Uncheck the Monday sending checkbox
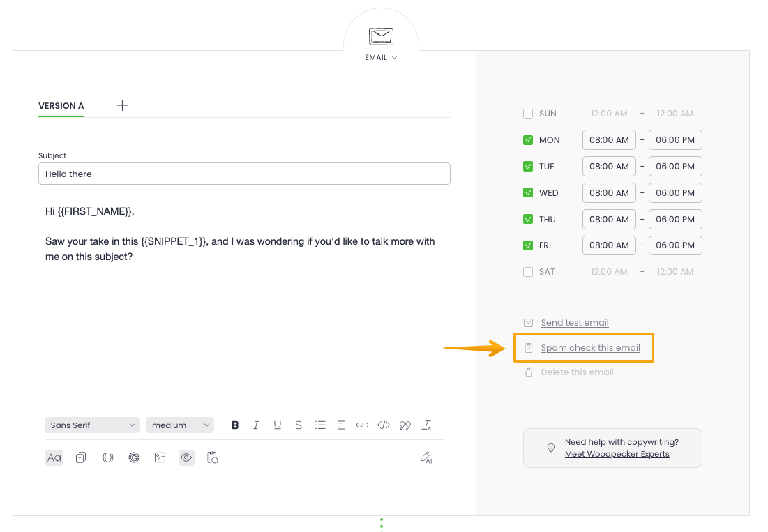The image size is (768, 532). (x=528, y=140)
